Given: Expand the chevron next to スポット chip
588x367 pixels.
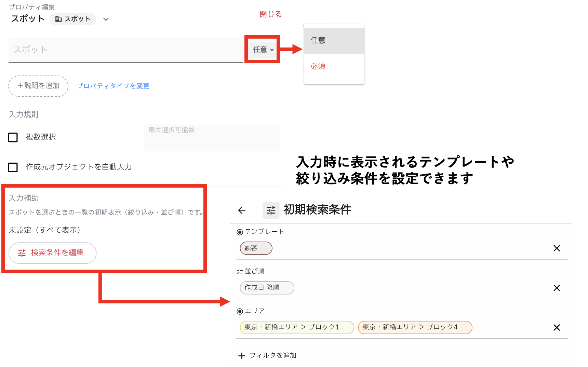Looking at the screenshot, I should click(x=106, y=19).
